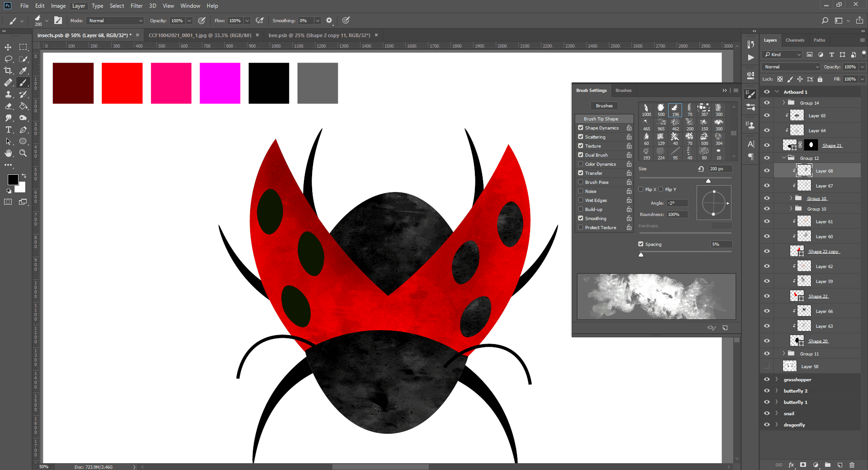Select the Hand tool
This screenshot has height=470, width=868.
click(8, 153)
